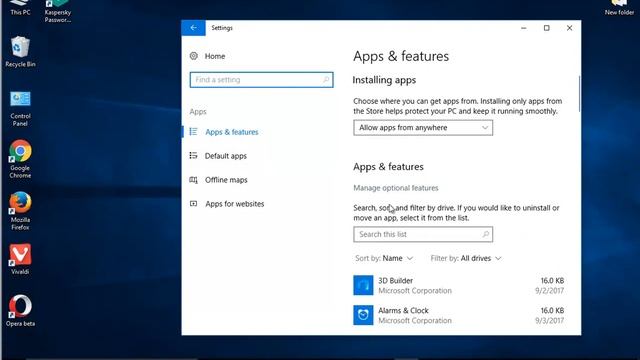Click 16.0 KB size of 3D Builder
Viewport: 640px width, 360px height.
552,281
